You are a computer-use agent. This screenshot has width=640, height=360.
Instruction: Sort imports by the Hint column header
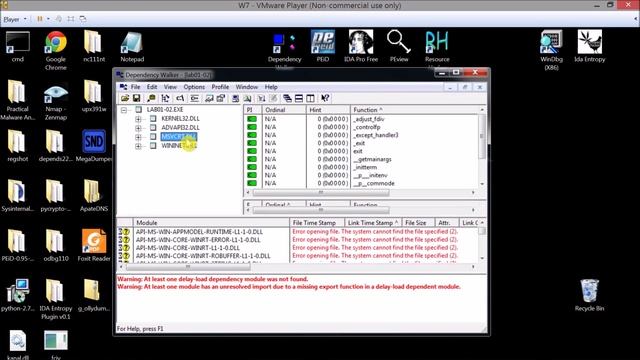328,110
